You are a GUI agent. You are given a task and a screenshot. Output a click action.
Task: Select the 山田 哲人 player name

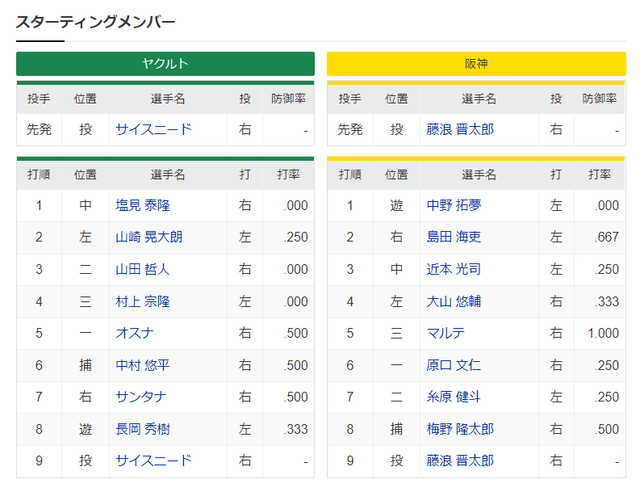pyautogui.click(x=142, y=269)
